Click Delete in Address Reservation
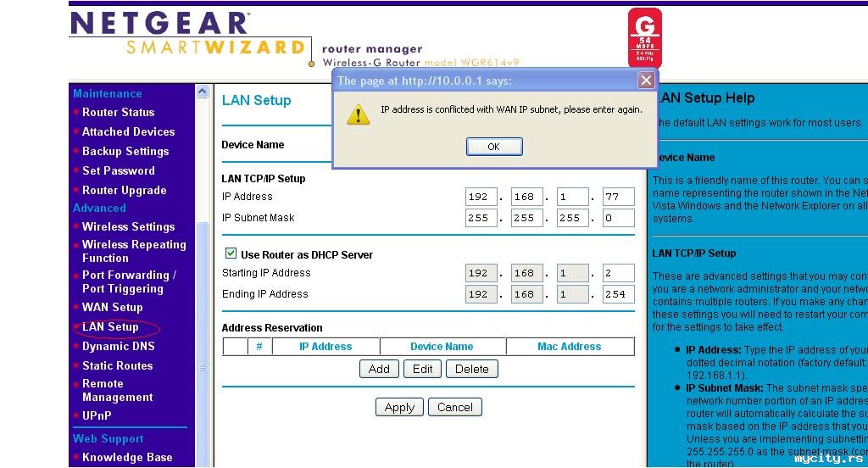Screen dimensions: 868x468 471,369
